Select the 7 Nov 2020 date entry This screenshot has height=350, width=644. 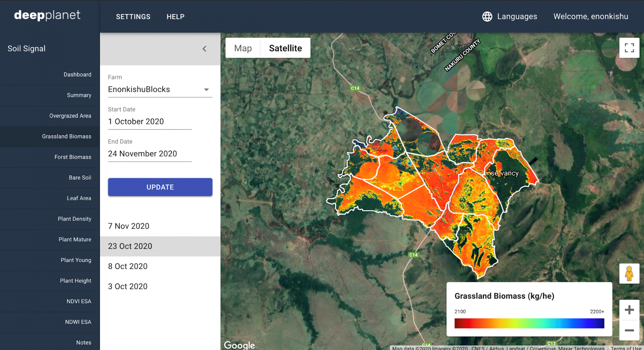coord(160,226)
